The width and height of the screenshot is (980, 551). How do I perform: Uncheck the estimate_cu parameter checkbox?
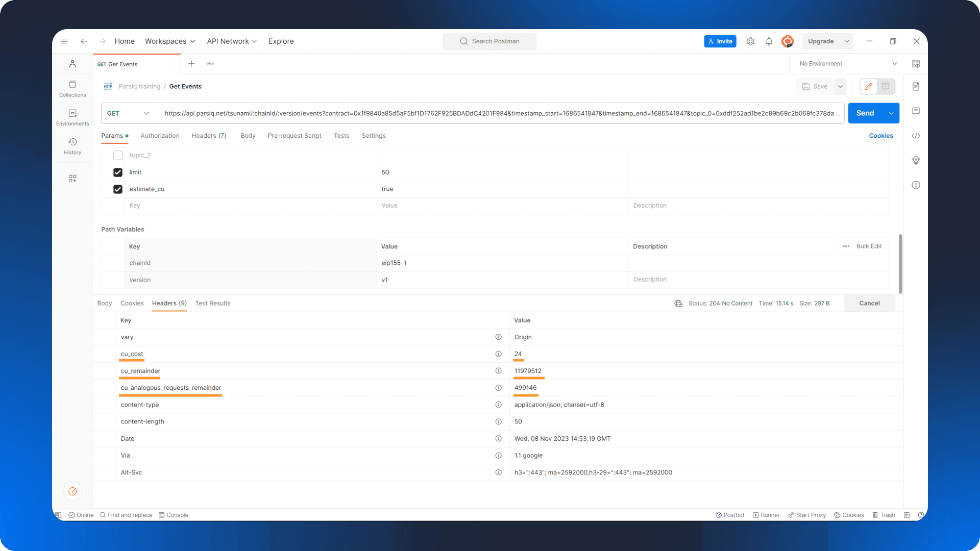[118, 189]
